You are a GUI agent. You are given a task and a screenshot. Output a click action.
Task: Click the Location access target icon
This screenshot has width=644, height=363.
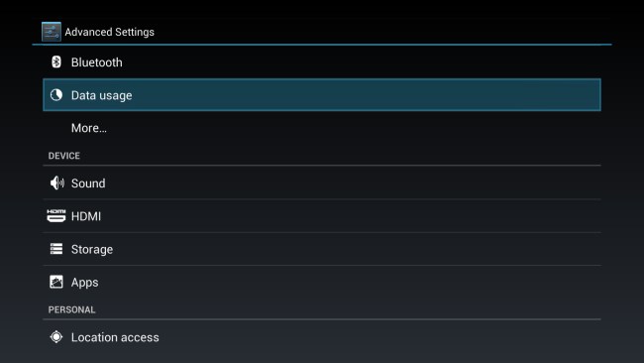click(56, 337)
